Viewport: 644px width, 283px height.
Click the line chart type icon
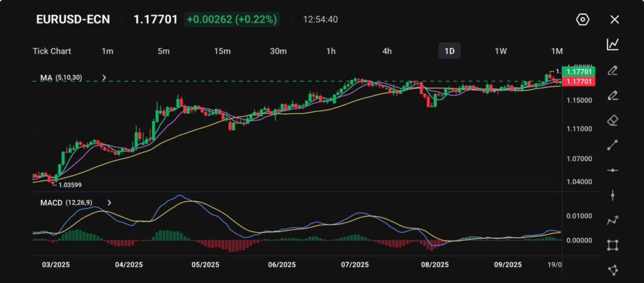pyautogui.click(x=613, y=45)
